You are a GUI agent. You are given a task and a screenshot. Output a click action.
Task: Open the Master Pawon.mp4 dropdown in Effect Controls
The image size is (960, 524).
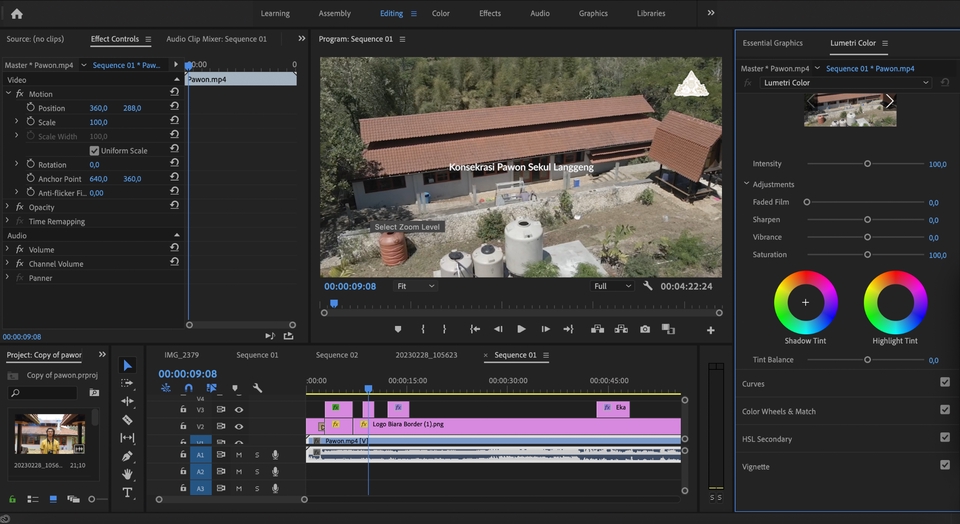[x=84, y=64]
